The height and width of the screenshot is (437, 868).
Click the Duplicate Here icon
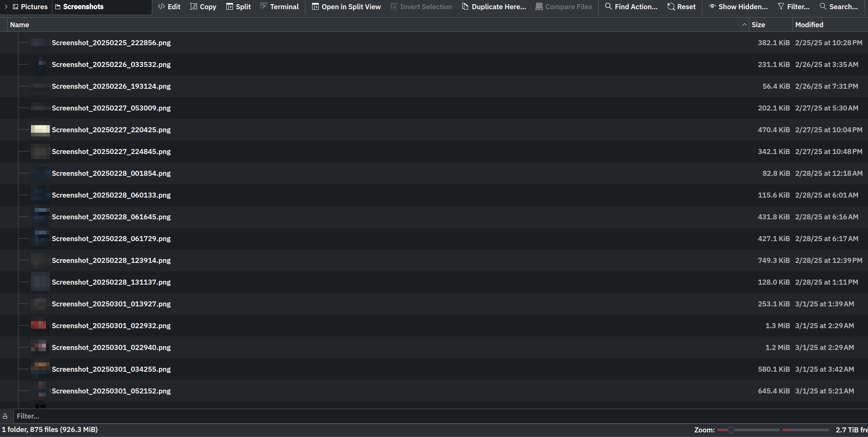click(494, 6)
